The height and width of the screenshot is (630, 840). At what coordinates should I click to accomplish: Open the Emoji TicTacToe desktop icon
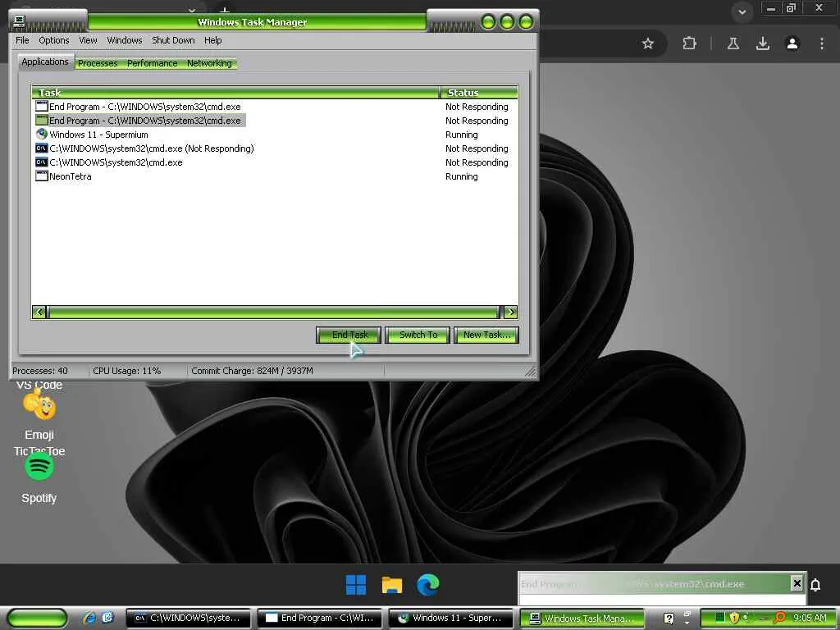point(39,423)
